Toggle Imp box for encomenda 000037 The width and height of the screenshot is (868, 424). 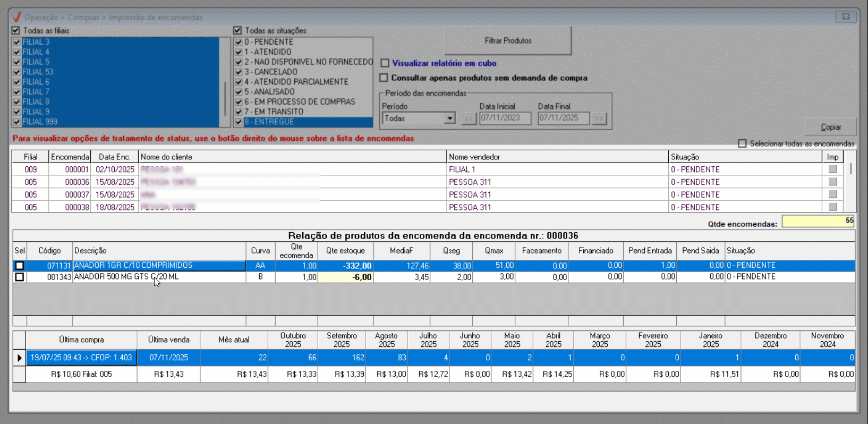click(832, 194)
